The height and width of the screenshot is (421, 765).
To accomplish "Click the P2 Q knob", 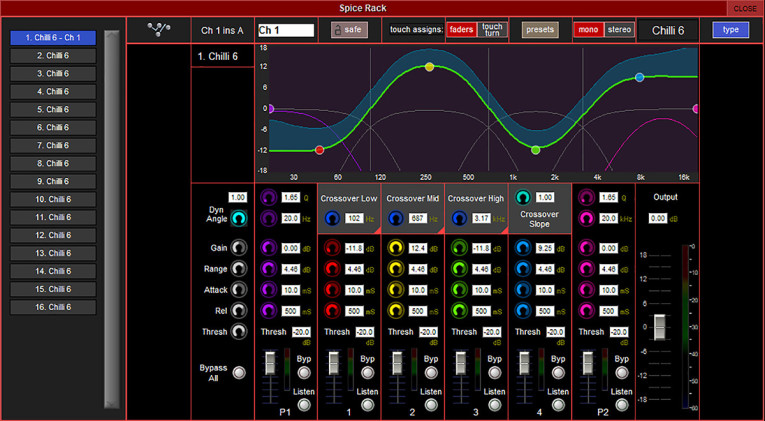I will tap(586, 198).
